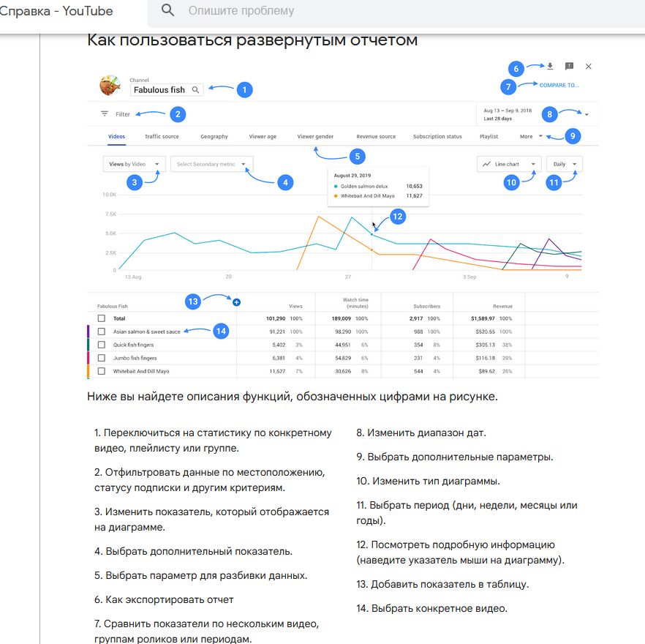Screen dimensions: 645x644
Task: Click the Subscribers column header
Action: pyautogui.click(x=426, y=307)
